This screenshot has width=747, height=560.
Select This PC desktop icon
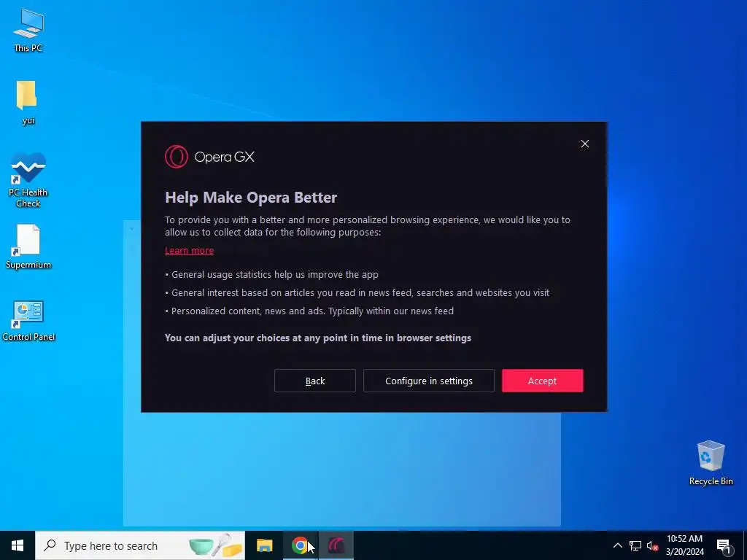click(28, 31)
